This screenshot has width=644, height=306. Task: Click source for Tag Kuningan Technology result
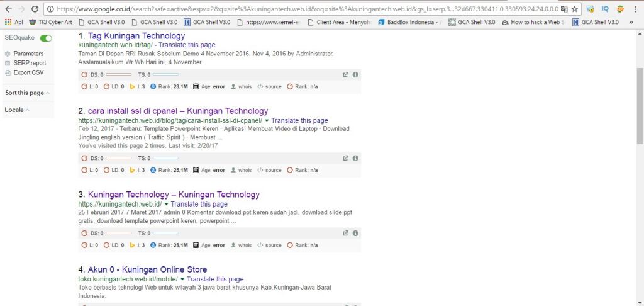click(x=269, y=86)
